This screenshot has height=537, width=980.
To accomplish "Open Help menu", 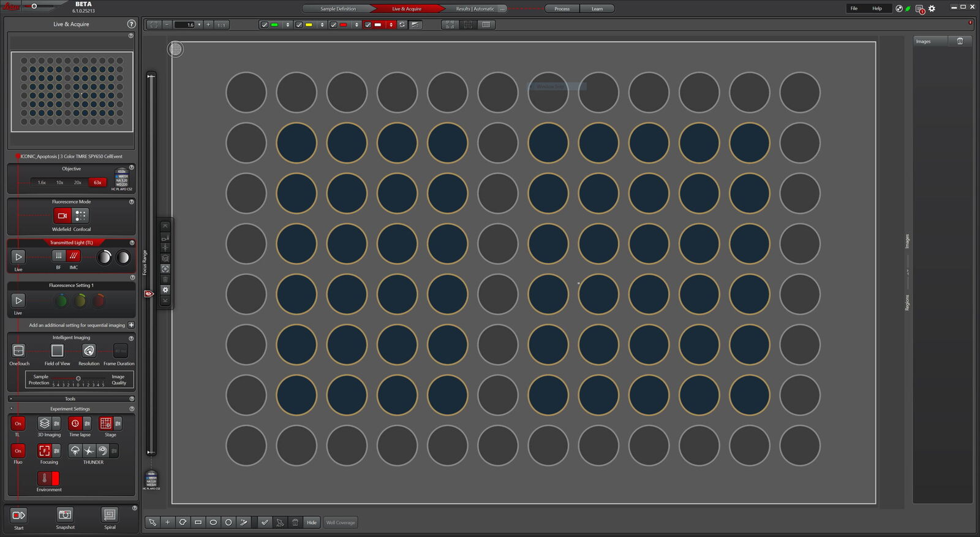I will (877, 8).
